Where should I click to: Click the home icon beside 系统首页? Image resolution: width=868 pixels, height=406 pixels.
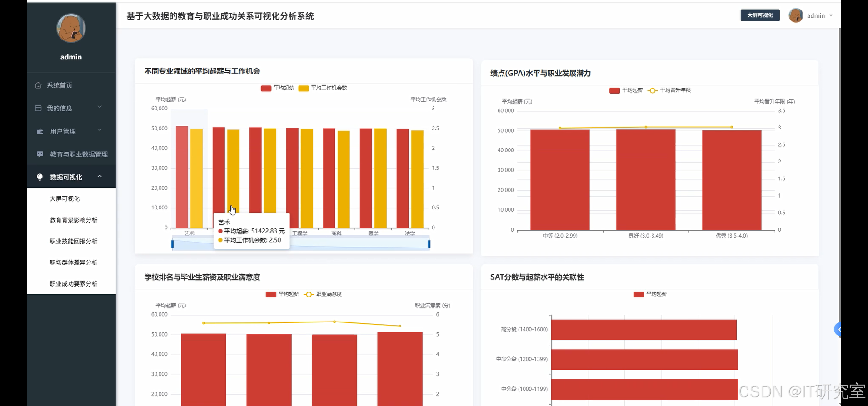click(38, 85)
